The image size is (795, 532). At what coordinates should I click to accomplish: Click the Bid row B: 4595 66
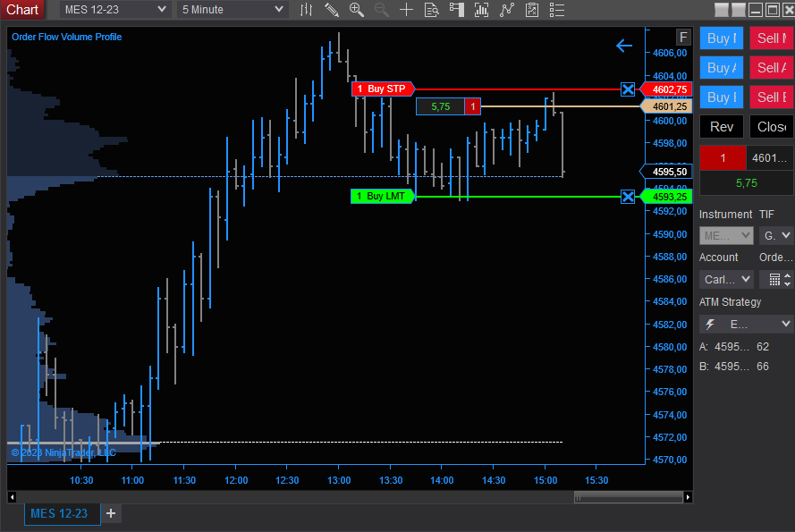pyautogui.click(x=734, y=367)
